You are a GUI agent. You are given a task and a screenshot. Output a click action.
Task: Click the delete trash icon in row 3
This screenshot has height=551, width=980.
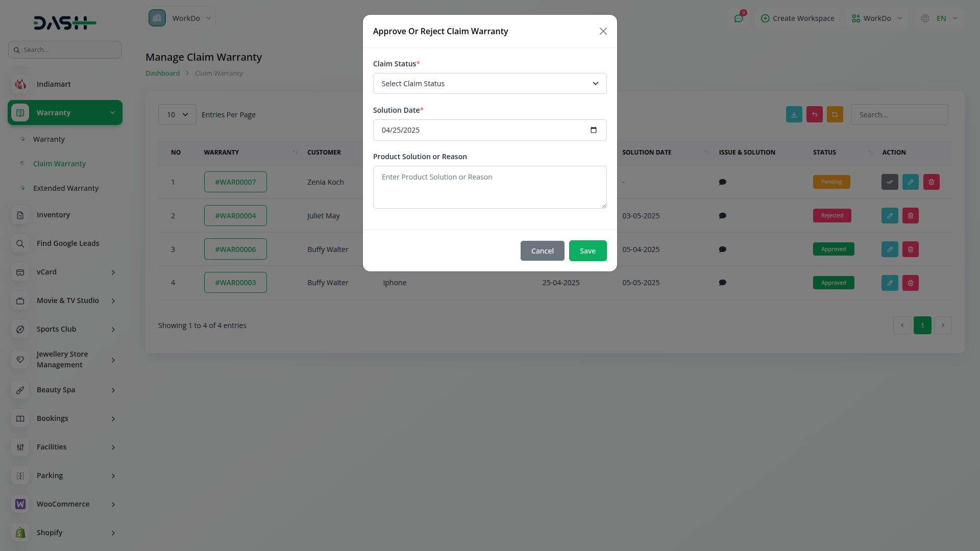tap(910, 249)
